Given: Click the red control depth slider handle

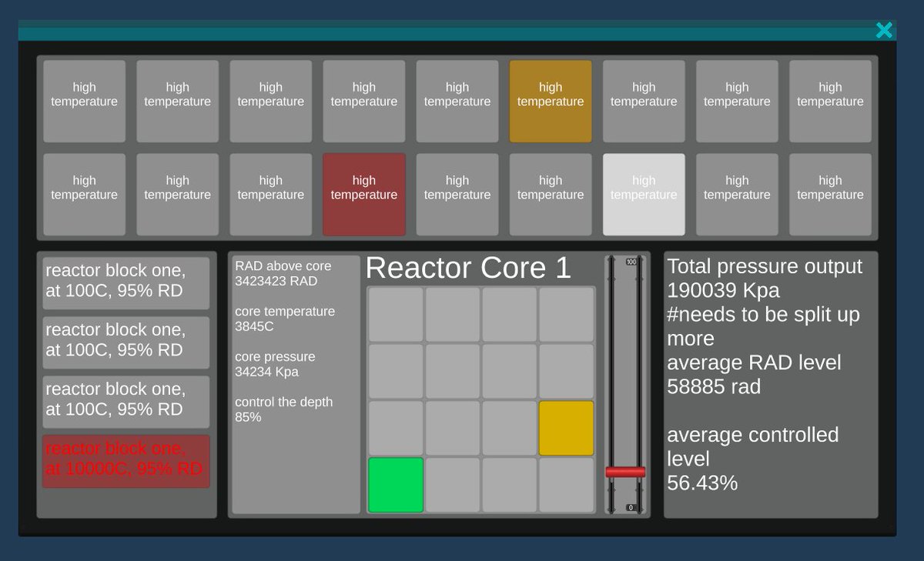Looking at the screenshot, I should [x=625, y=472].
